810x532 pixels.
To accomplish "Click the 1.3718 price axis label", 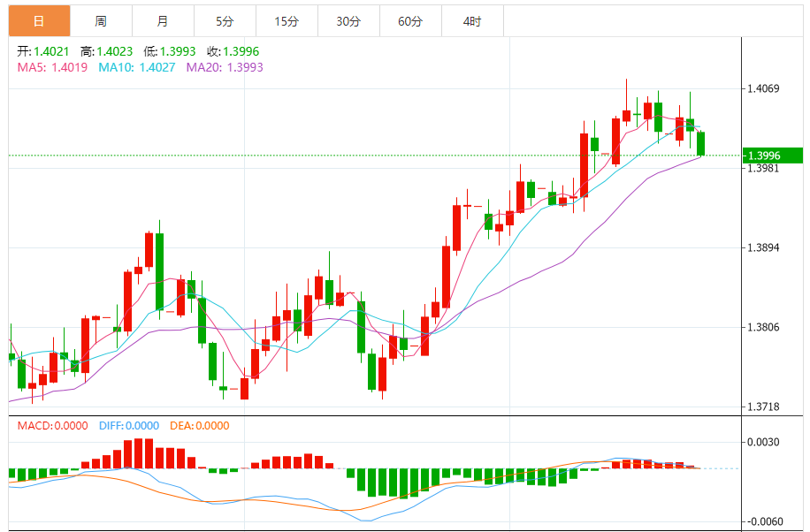I will click(x=763, y=407).
